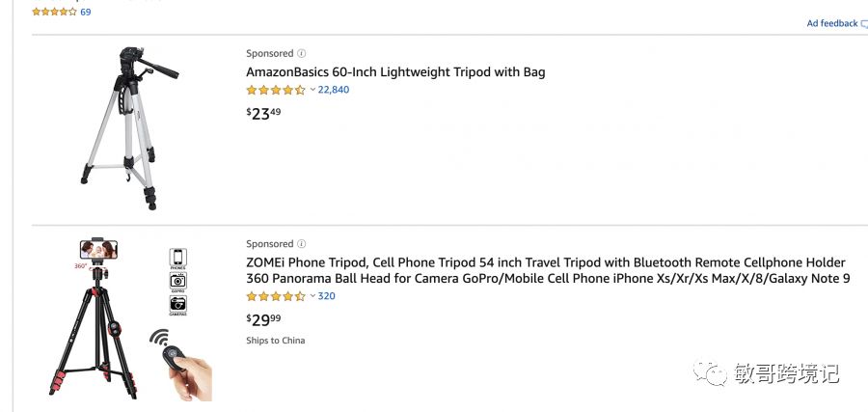Click the star rating beside the 69 count
The width and height of the screenshot is (868, 412).
click(54, 12)
